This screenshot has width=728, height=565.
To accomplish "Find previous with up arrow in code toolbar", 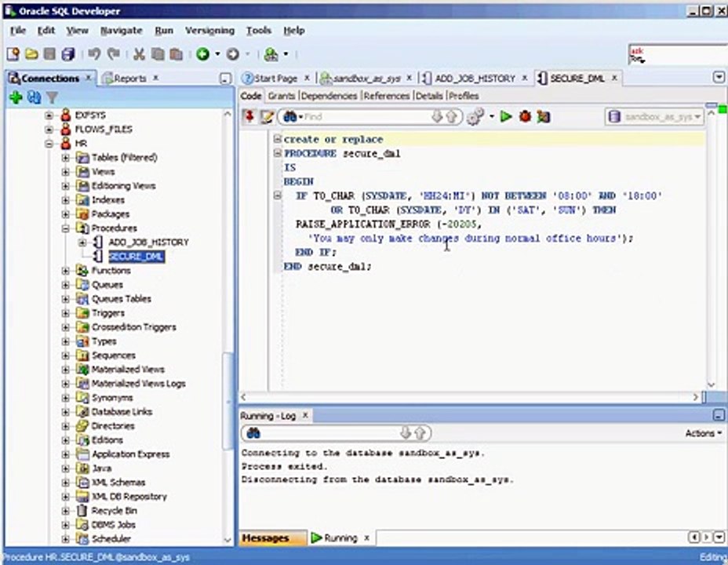I will [x=451, y=116].
